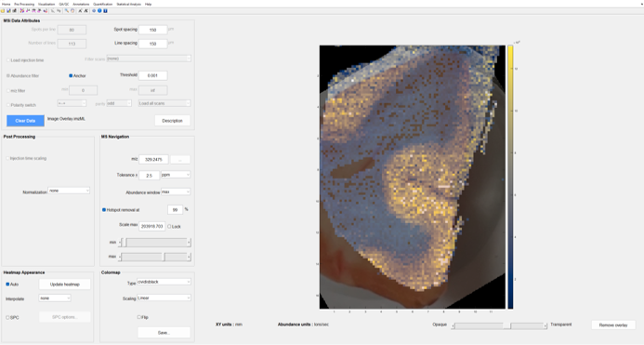644x345 pixels.
Task: Open the Normalization dropdown
Action: (x=69, y=191)
